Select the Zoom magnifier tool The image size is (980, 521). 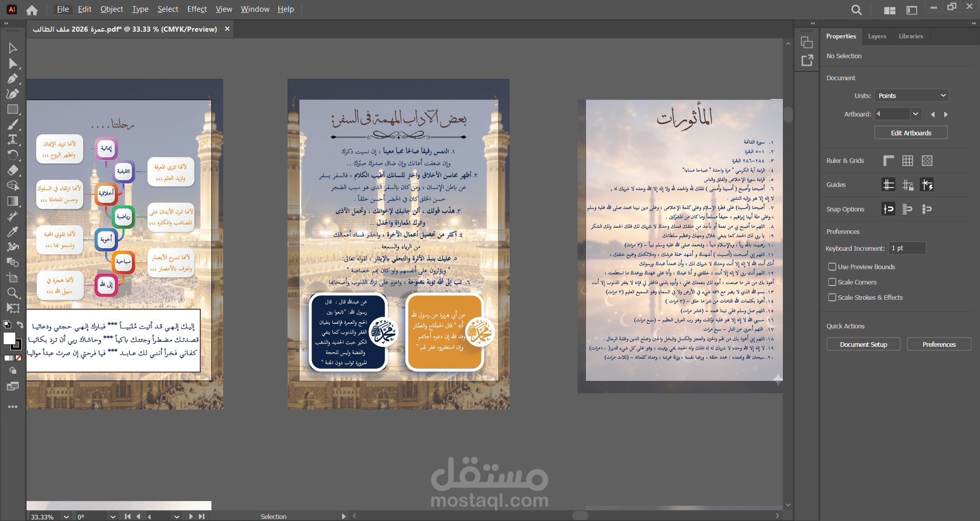(13, 293)
